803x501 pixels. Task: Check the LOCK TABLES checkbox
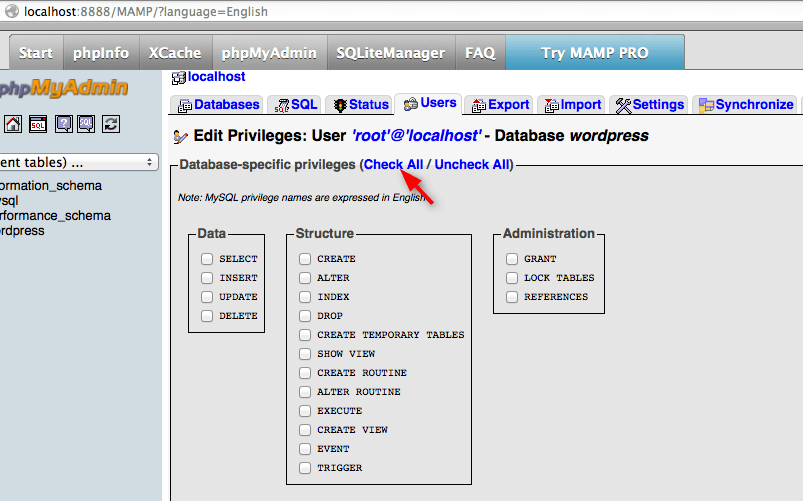coord(512,278)
